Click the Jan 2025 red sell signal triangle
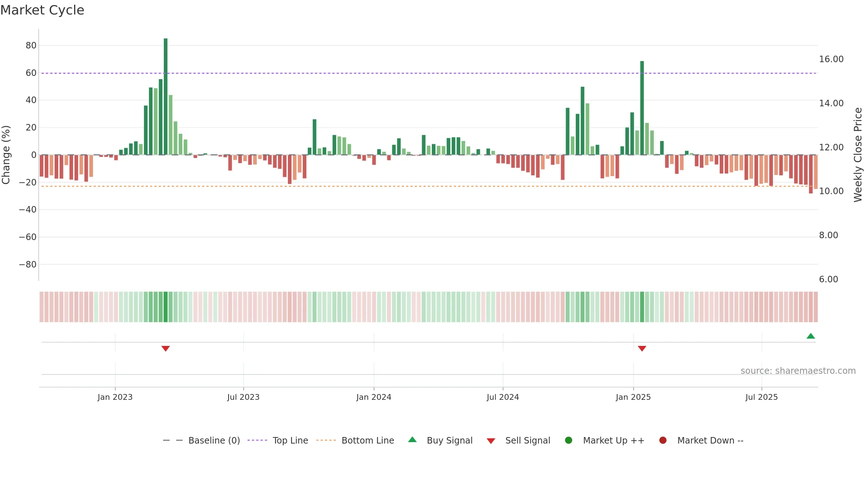This screenshot has width=868, height=488. [x=642, y=348]
